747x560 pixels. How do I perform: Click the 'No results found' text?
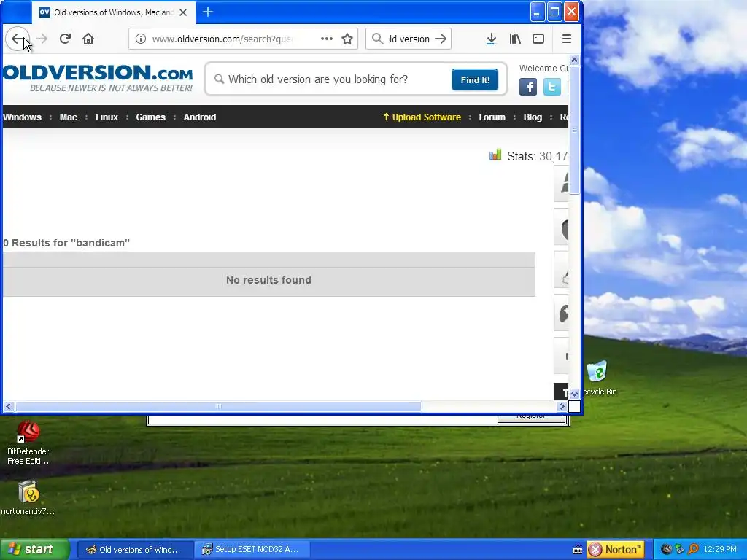coord(268,280)
